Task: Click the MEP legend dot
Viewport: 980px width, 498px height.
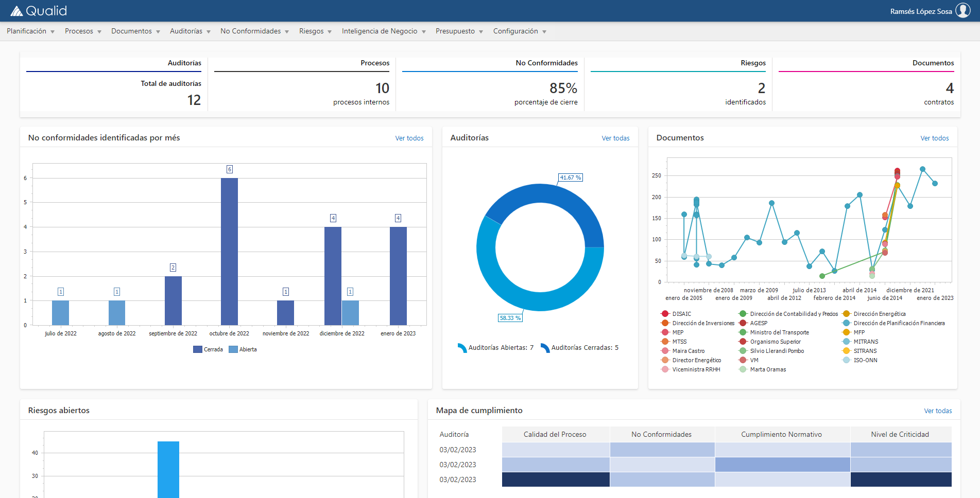Action: tap(664, 332)
